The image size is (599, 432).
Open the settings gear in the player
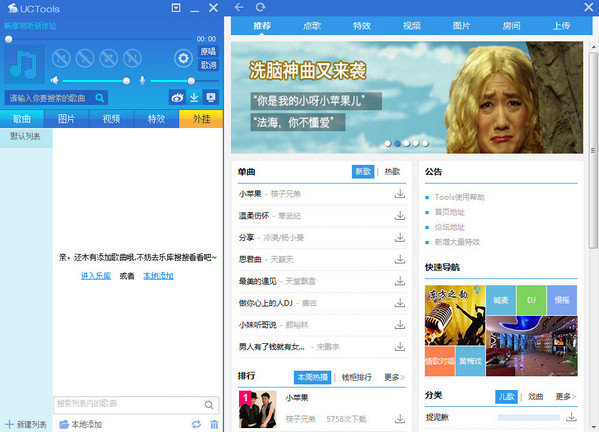[183, 58]
